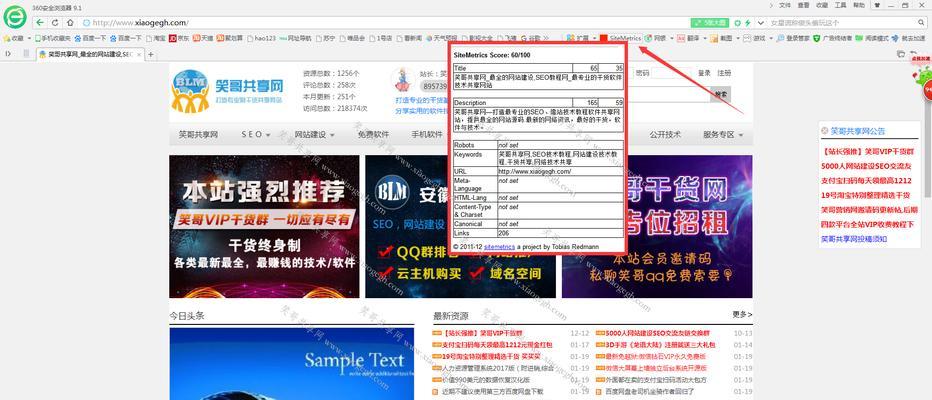
Task: Open the 帮助 menu
Action: (x=859, y=5)
